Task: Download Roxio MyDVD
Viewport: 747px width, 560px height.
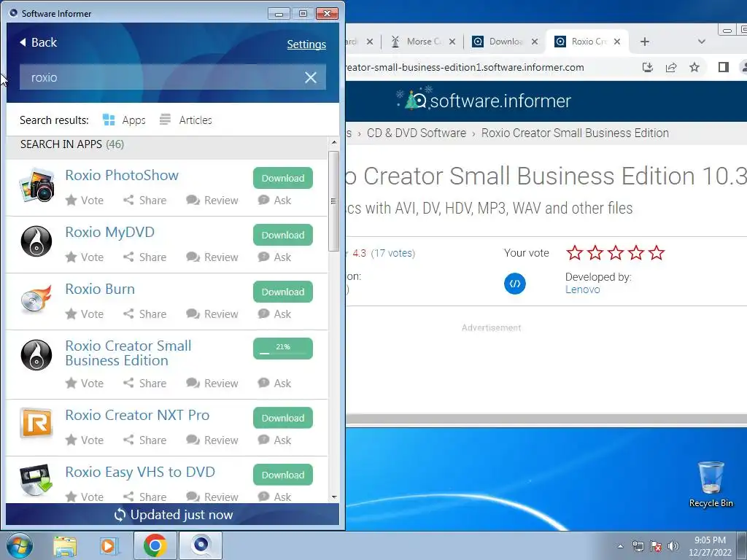Action: [x=283, y=235]
